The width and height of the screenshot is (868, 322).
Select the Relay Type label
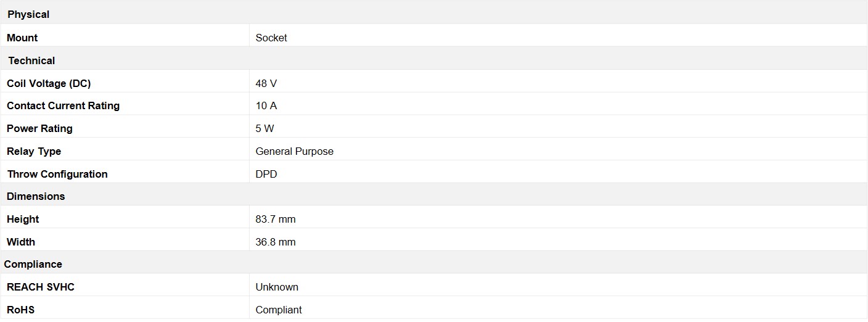pos(34,151)
